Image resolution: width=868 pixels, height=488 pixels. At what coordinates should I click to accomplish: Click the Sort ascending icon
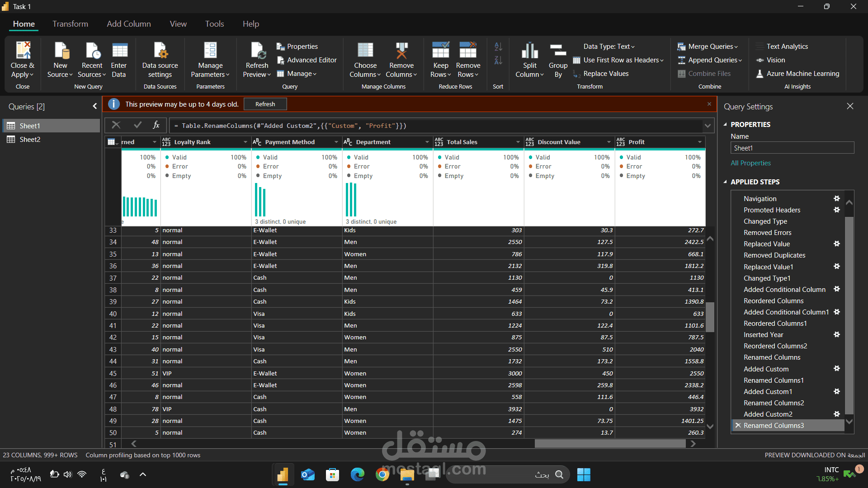[x=498, y=47]
